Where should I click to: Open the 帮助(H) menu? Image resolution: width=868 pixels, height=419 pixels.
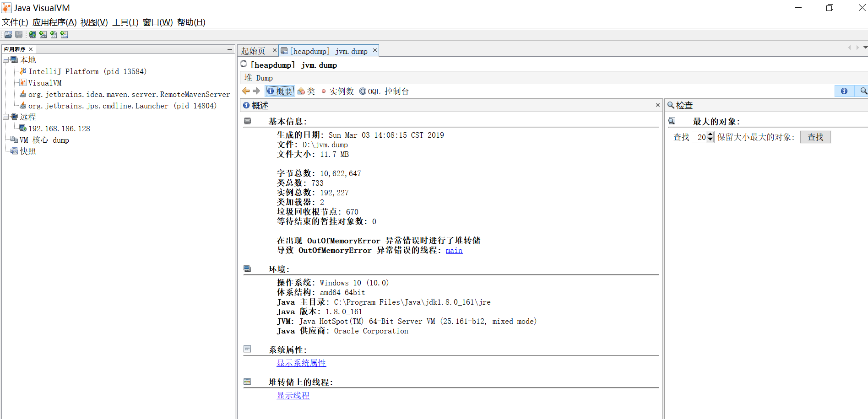click(x=191, y=22)
